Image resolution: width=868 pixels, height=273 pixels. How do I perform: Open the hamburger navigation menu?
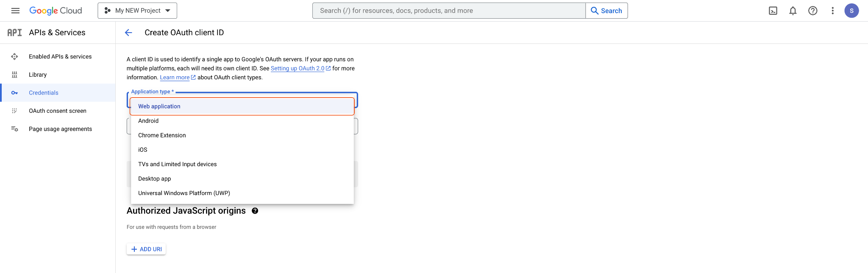(x=15, y=11)
